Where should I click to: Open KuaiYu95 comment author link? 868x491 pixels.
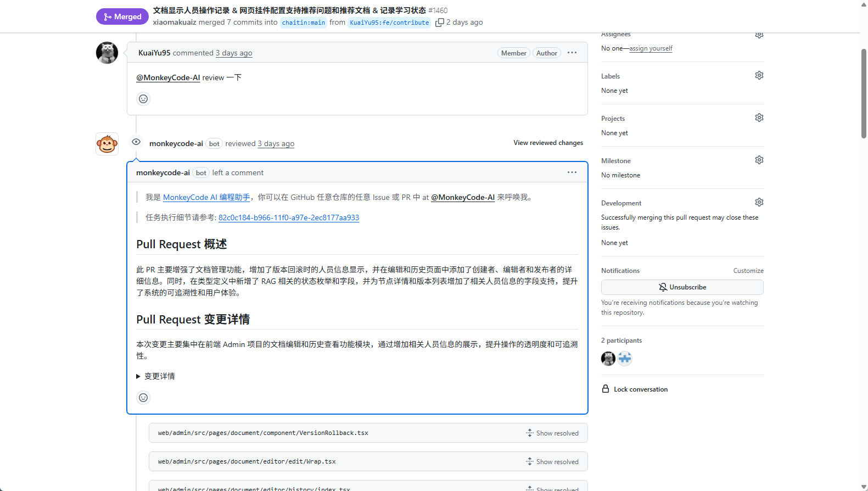(154, 53)
